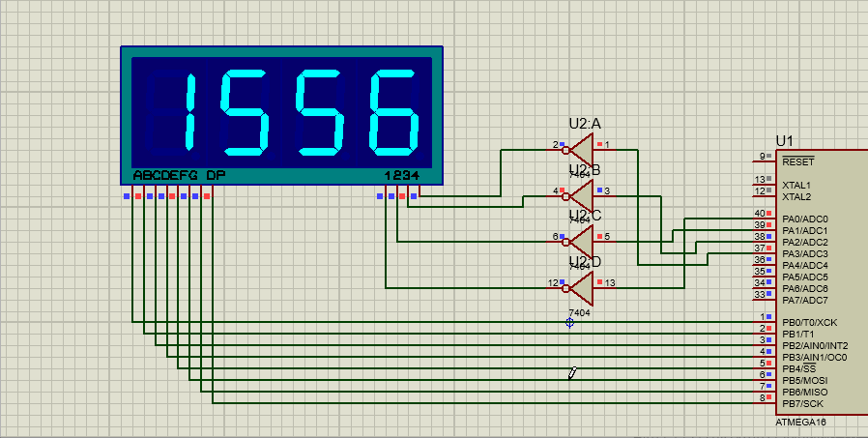Click the PB0/T0/XCK pin label
868x438 pixels.
click(810, 323)
